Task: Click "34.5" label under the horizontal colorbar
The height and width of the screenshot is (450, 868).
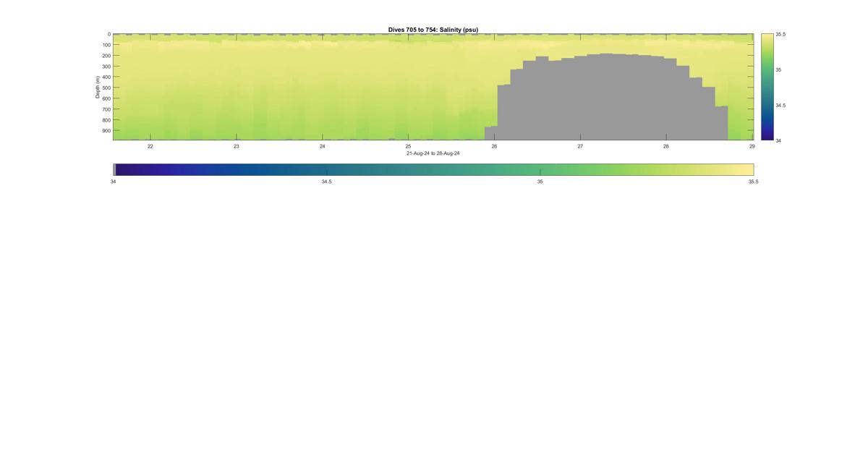Action: (326, 182)
